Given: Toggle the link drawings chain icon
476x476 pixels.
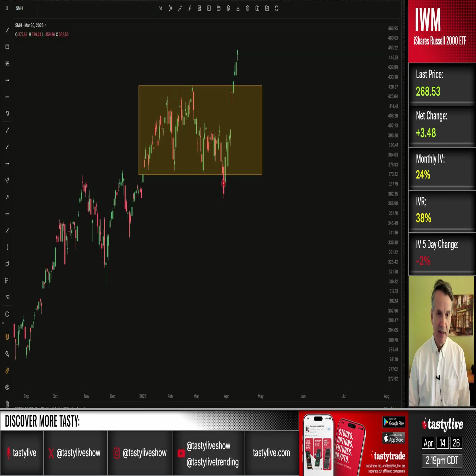Looking at the screenshot, I should point(7,370).
